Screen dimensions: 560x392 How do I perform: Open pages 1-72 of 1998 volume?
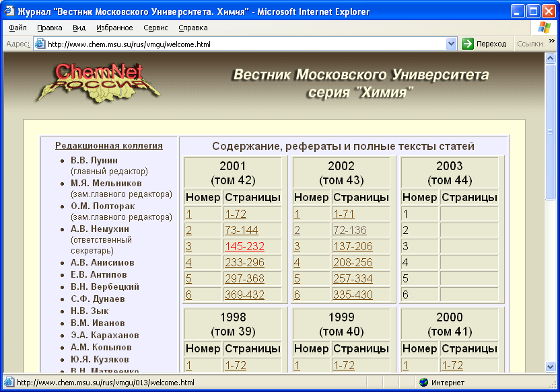click(236, 365)
